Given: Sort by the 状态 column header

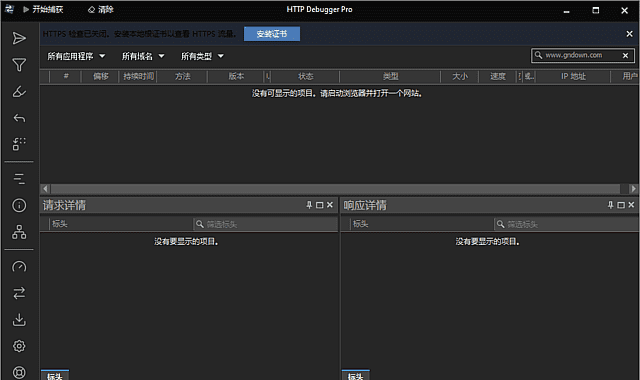Looking at the screenshot, I should pyautogui.click(x=305, y=76).
